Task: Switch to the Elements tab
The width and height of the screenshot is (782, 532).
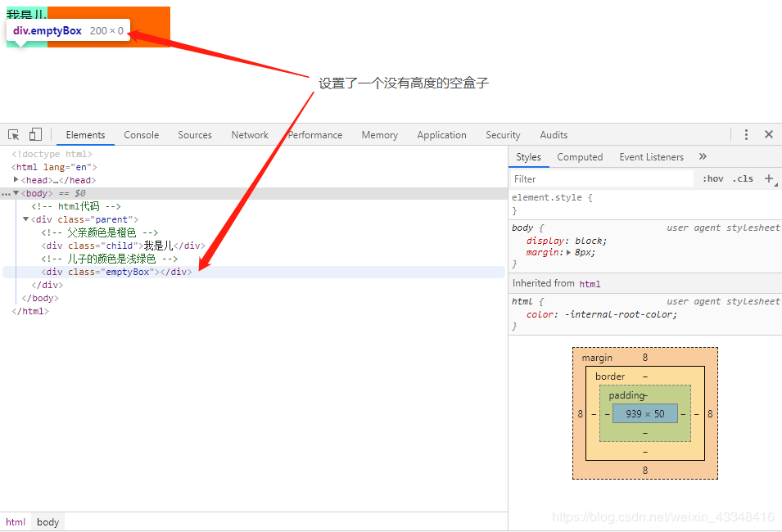Action: tap(85, 134)
